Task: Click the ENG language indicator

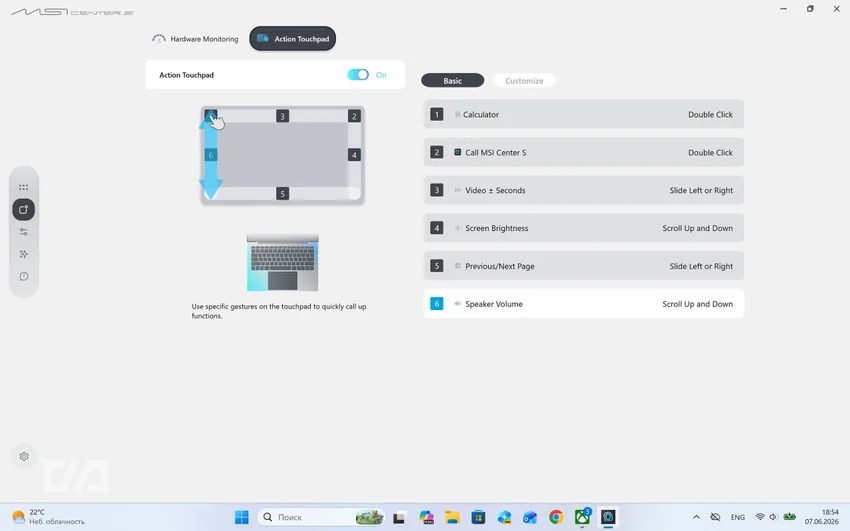Action: [x=738, y=517]
